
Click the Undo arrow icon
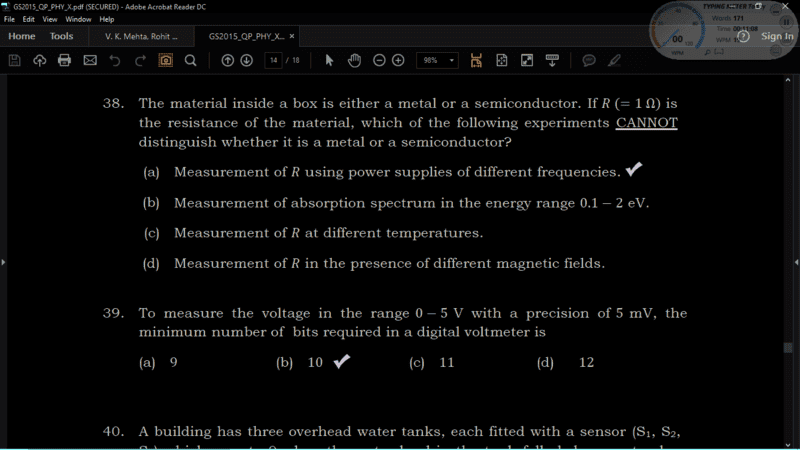tap(115, 60)
